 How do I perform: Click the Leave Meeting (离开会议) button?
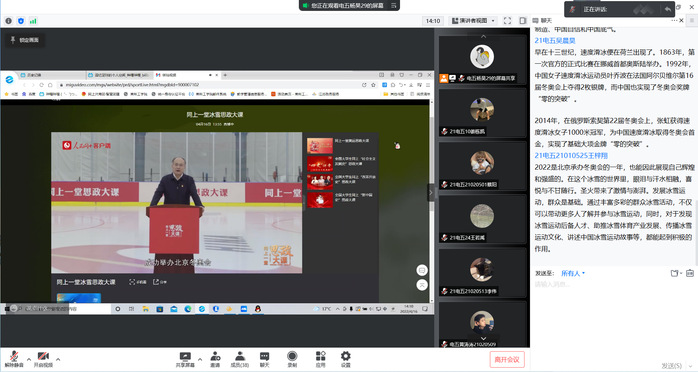click(x=507, y=360)
